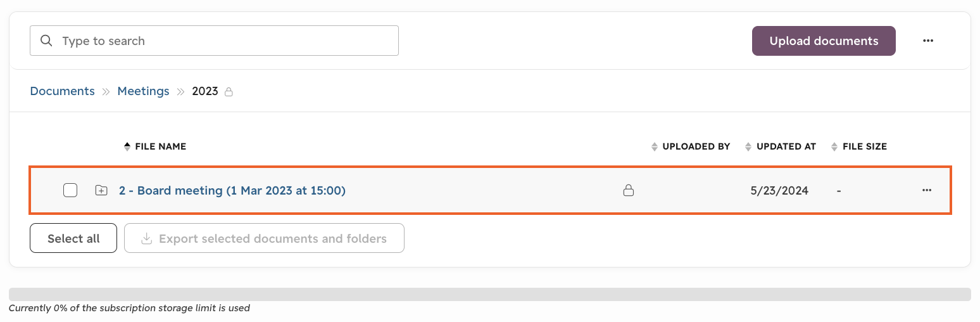Click the search magnifier icon
This screenshot has width=980, height=322.
tap(46, 41)
